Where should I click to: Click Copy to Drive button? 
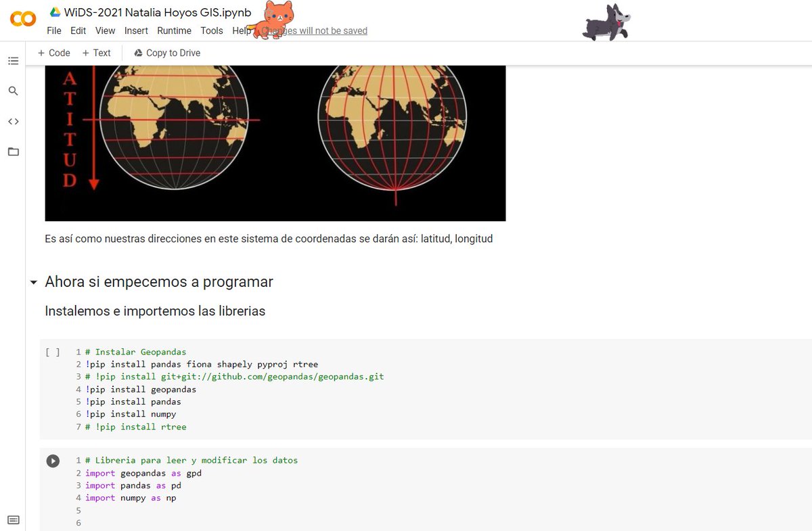click(x=167, y=53)
